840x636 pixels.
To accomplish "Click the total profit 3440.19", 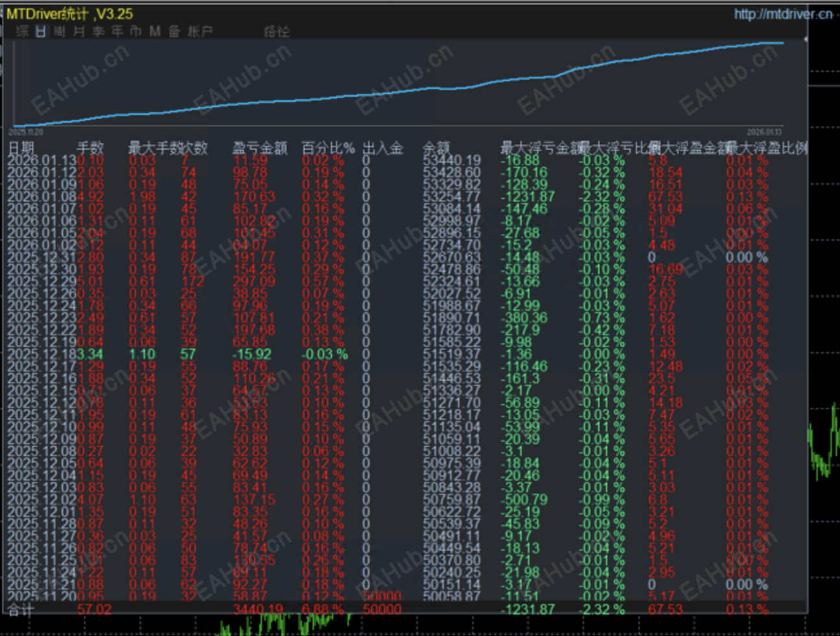I will coord(258,609).
